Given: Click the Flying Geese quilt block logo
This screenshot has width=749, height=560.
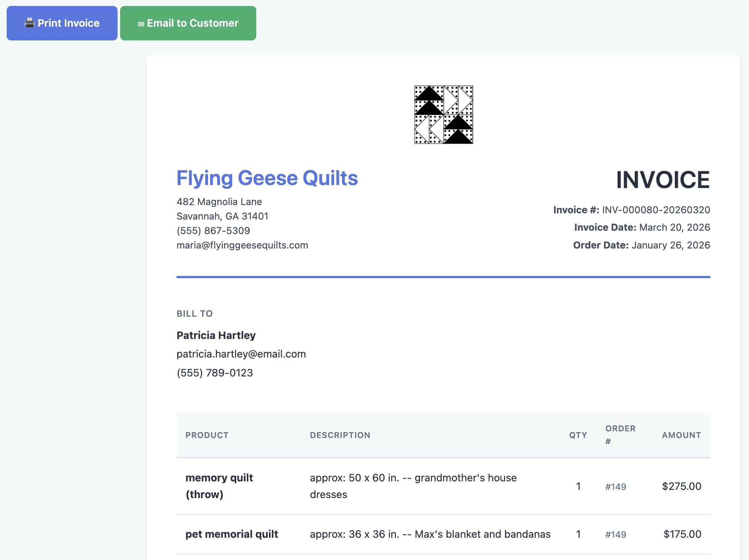Looking at the screenshot, I should coord(443,114).
